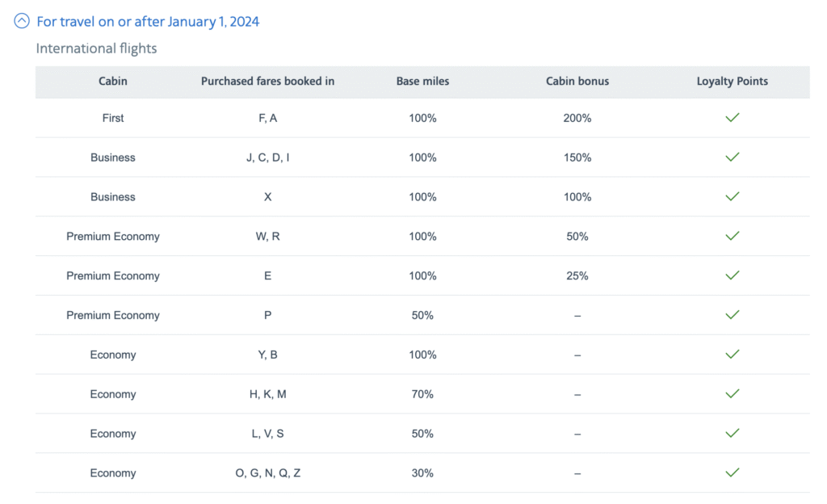
Task: Click the International flights heading
Action: [96, 48]
